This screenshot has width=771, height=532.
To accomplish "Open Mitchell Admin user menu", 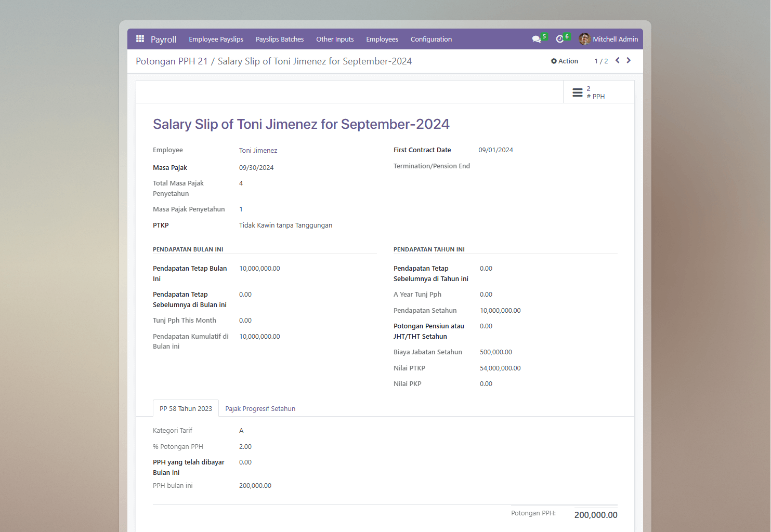I will [609, 39].
